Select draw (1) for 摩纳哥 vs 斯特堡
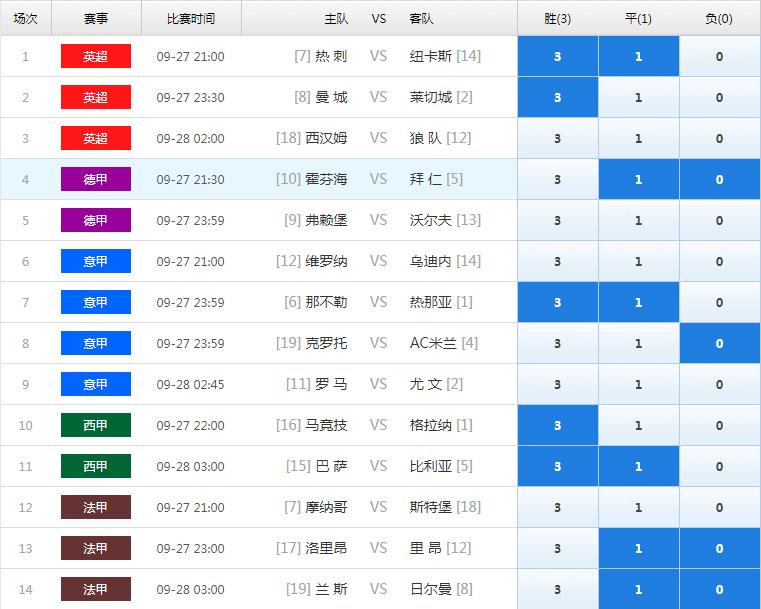 (639, 508)
